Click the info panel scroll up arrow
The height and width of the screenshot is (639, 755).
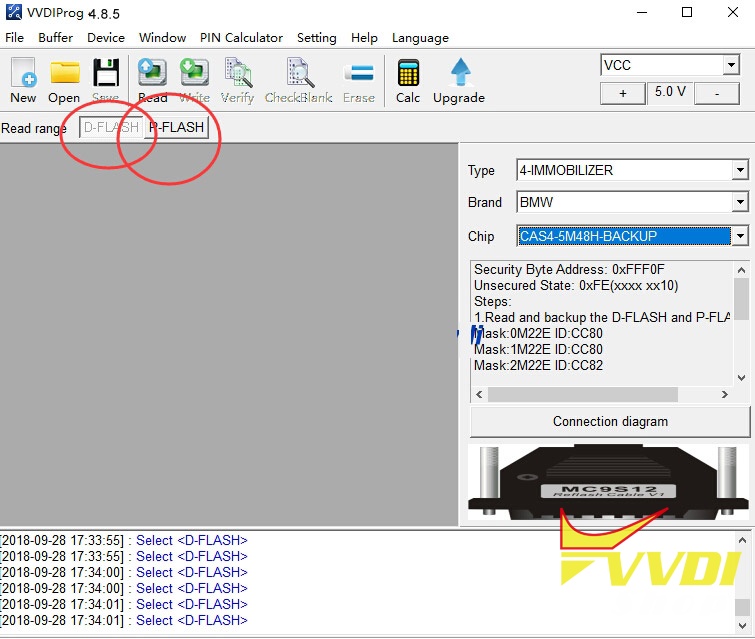741,270
